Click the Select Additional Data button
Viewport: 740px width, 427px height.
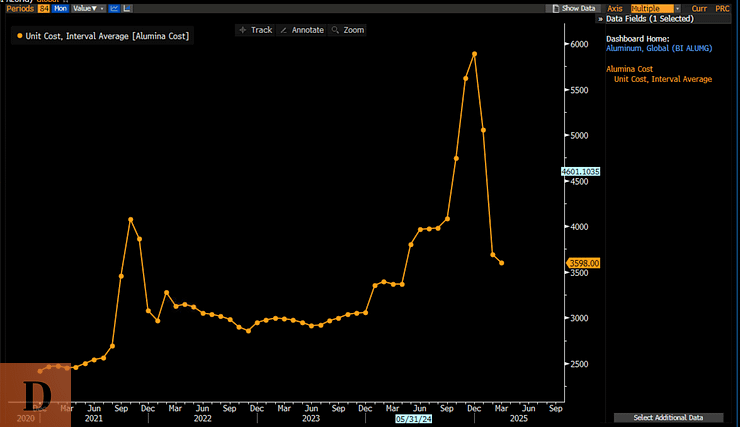pos(668,417)
